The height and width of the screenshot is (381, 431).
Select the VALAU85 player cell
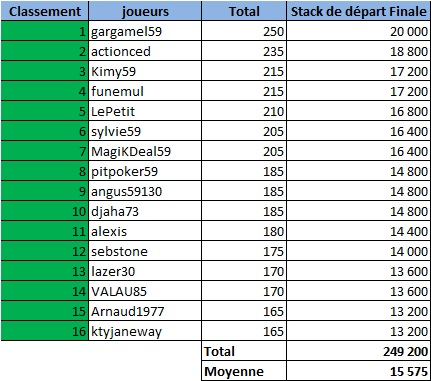pyautogui.click(x=145, y=291)
